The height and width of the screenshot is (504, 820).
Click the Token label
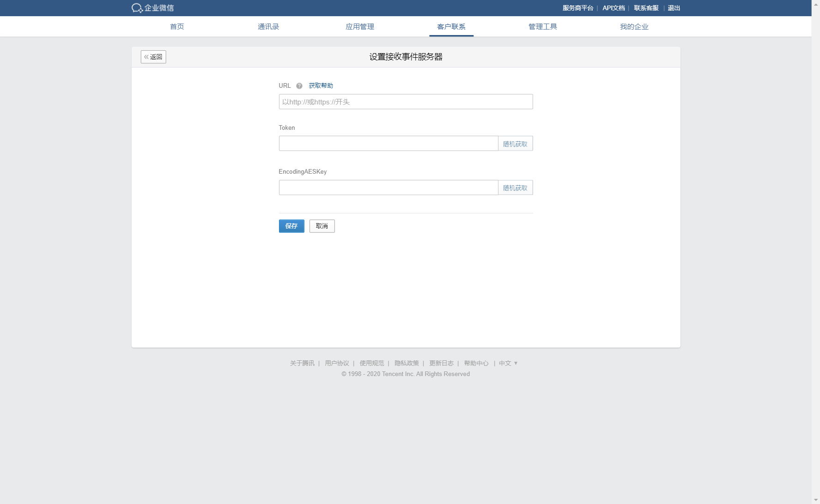[x=287, y=128]
